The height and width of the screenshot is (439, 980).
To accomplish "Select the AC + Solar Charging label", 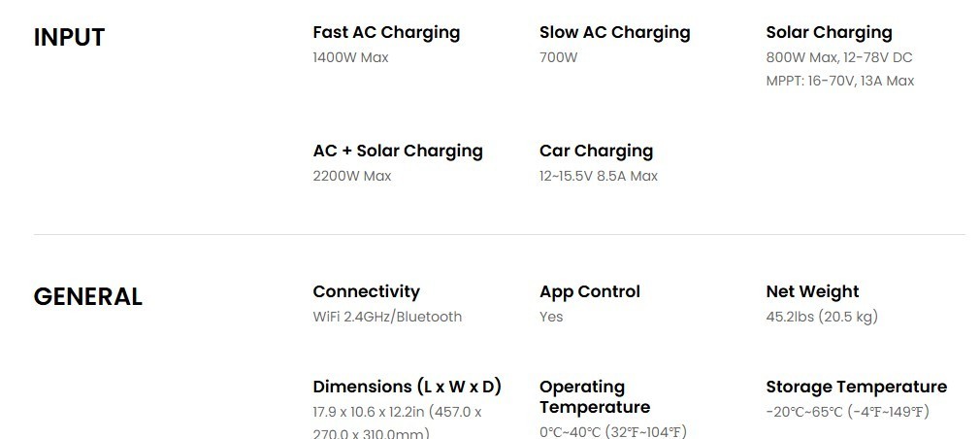I will click(398, 151).
